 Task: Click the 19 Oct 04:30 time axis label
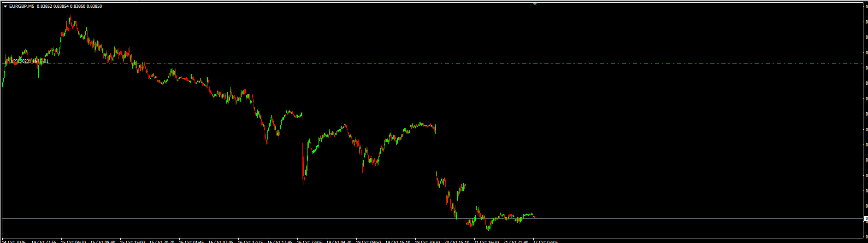pos(339,241)
